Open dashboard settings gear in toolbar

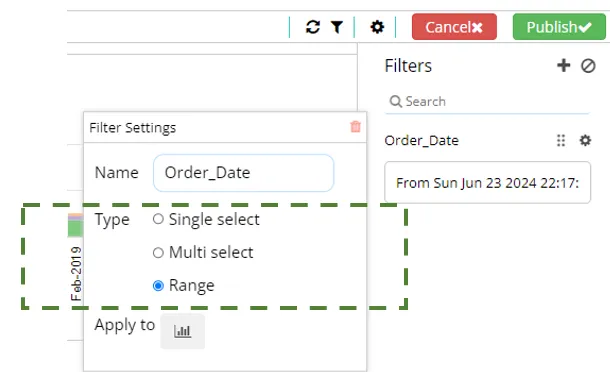377,27
